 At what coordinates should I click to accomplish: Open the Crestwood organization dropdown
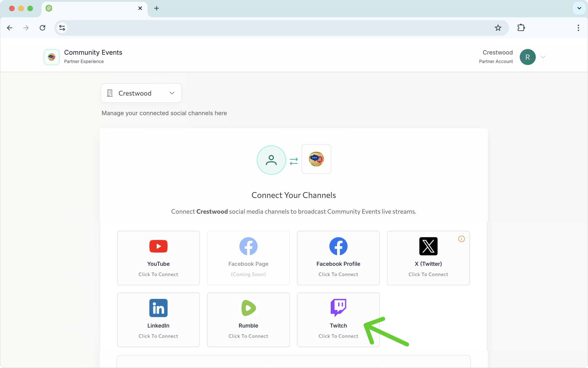141,93
